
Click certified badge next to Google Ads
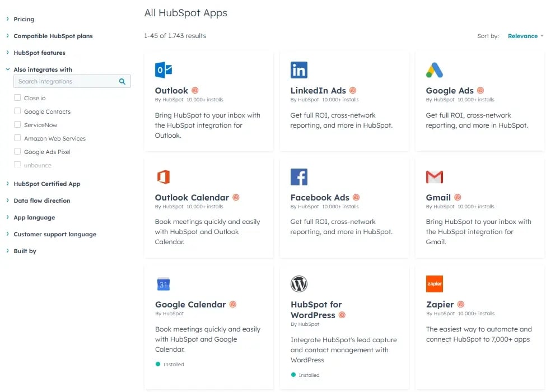tap(480, 90)
